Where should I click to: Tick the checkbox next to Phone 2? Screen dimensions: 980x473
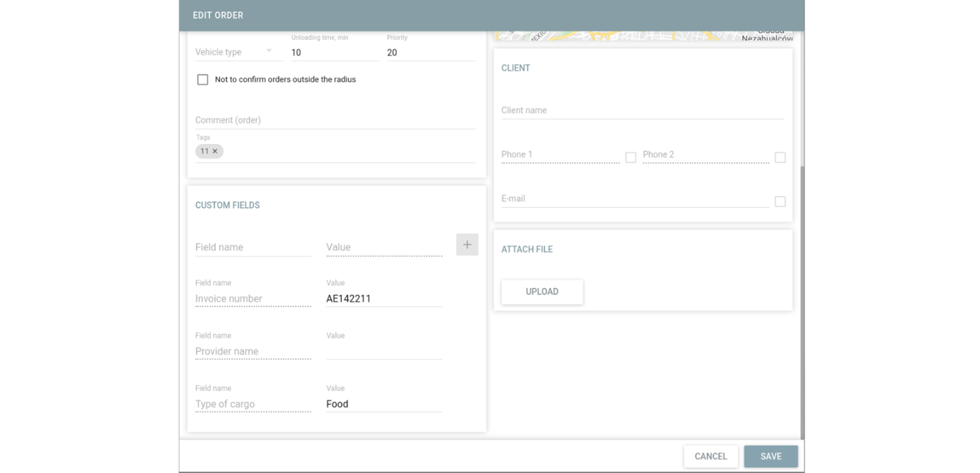point(780,158)
